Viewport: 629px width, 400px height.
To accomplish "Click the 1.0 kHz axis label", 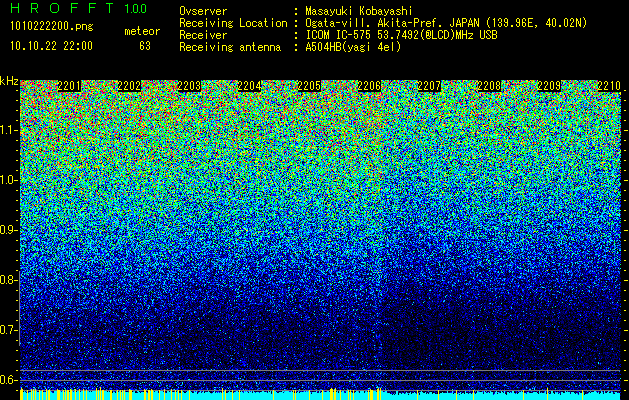I will (x=9, y=180).
